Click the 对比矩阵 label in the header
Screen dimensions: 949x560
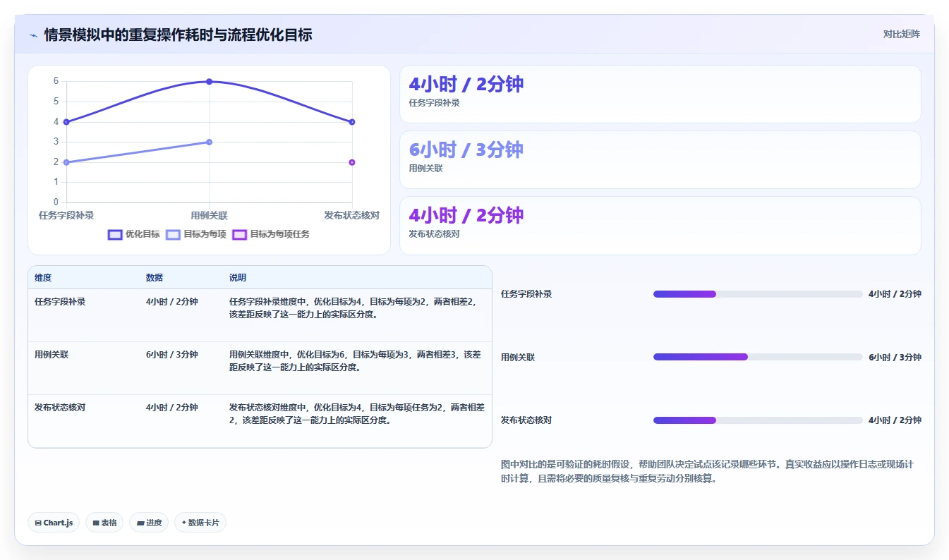(902, 34)
